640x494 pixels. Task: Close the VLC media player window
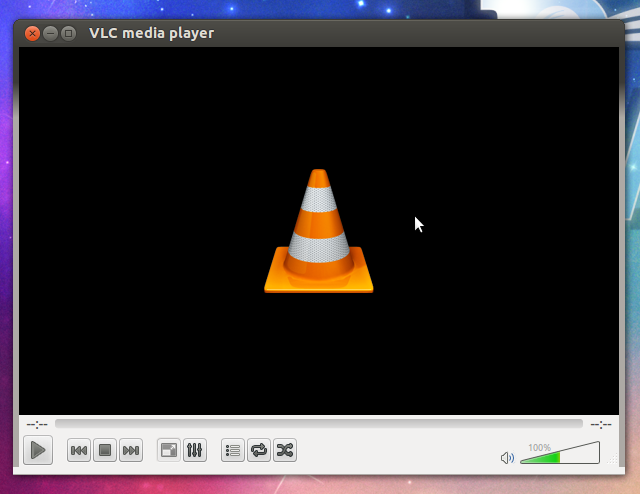tap(32, 33)
